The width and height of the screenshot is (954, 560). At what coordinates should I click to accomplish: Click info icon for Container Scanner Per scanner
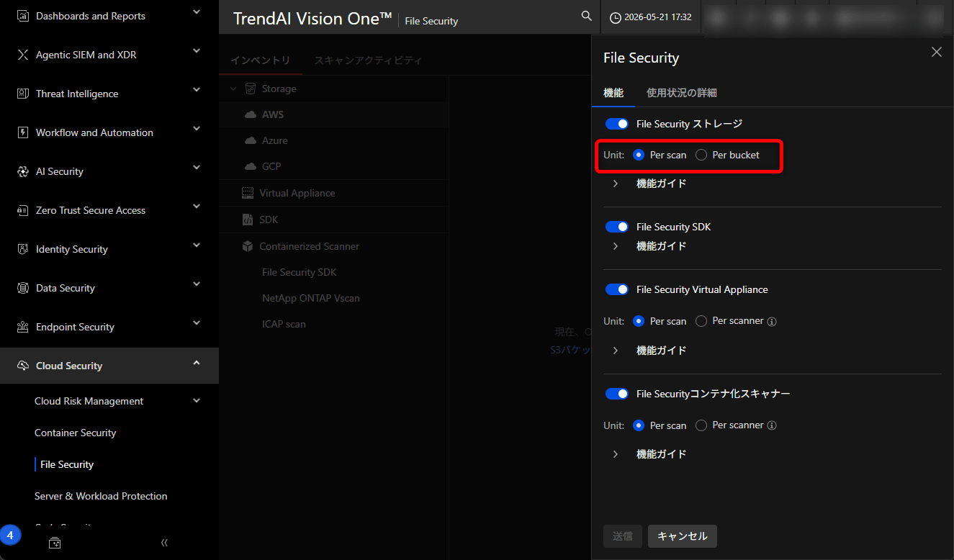click(772, 425)
